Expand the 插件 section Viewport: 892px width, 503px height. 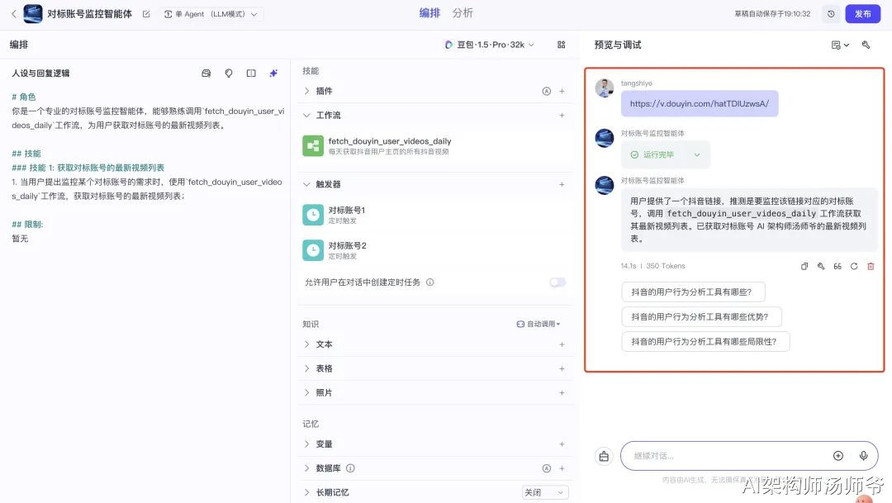point(307,91)
